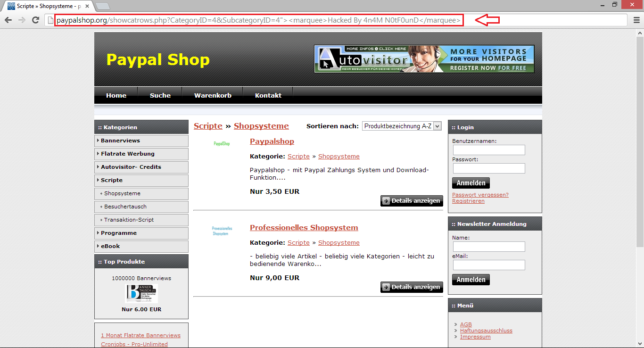The width and height of the screenshot is (644, 348).
Task: Open the Haftungsausschluss link
Action: tap(486, 331)
